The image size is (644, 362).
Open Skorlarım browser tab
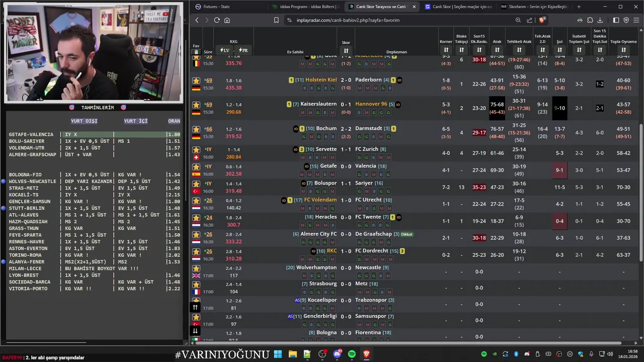pos(534,7)
